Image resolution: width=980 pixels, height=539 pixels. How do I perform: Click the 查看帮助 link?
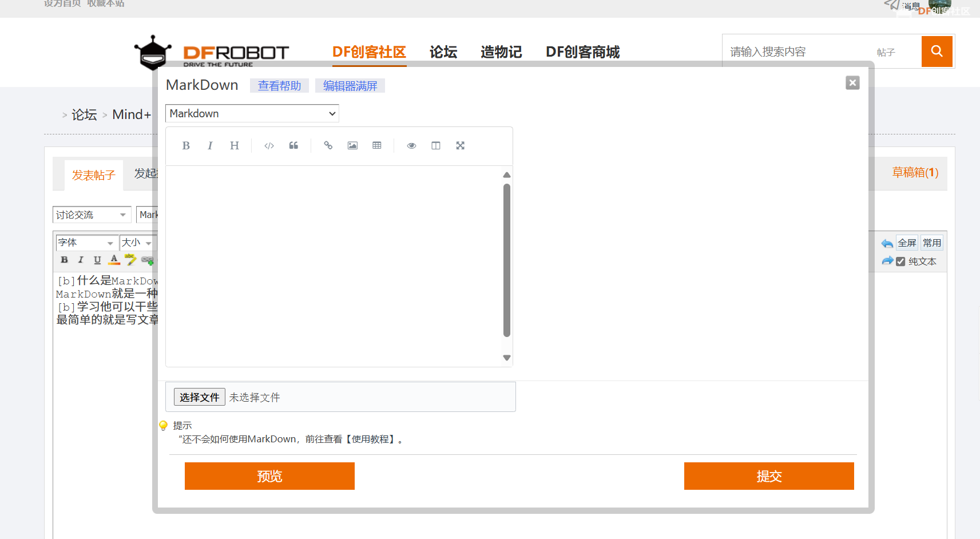coord(279,86)
